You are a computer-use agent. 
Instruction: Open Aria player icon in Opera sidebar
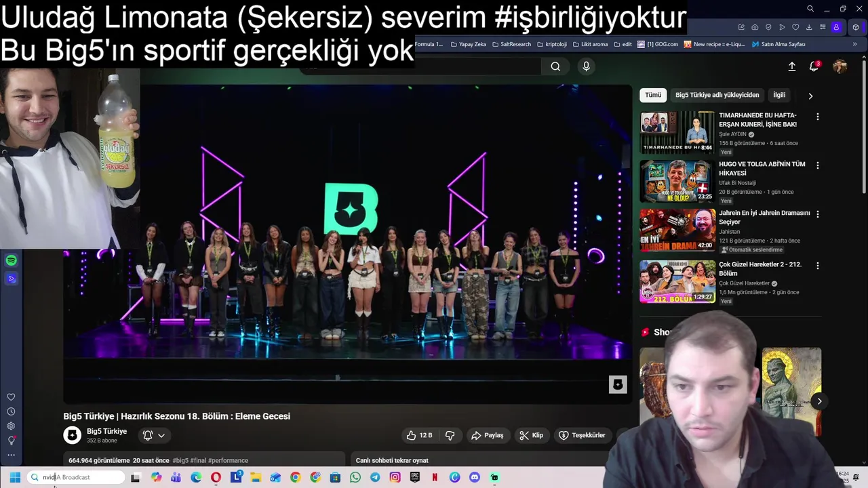[11, 279]
